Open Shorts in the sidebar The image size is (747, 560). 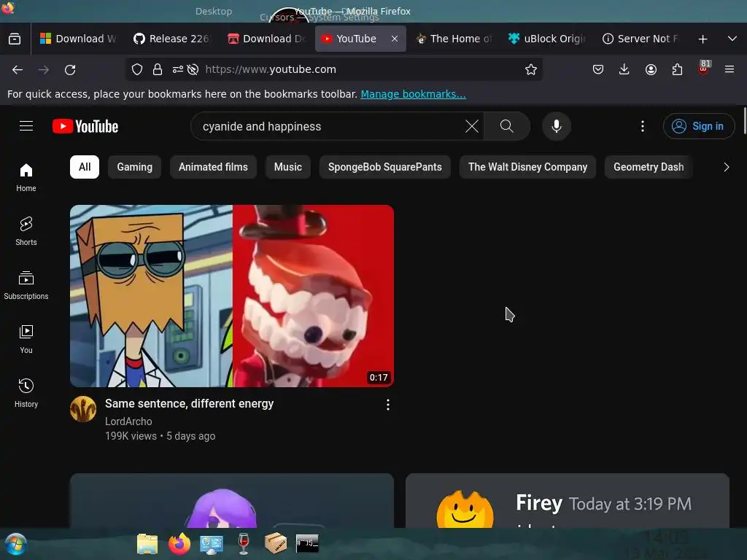[x=26, y=231]
